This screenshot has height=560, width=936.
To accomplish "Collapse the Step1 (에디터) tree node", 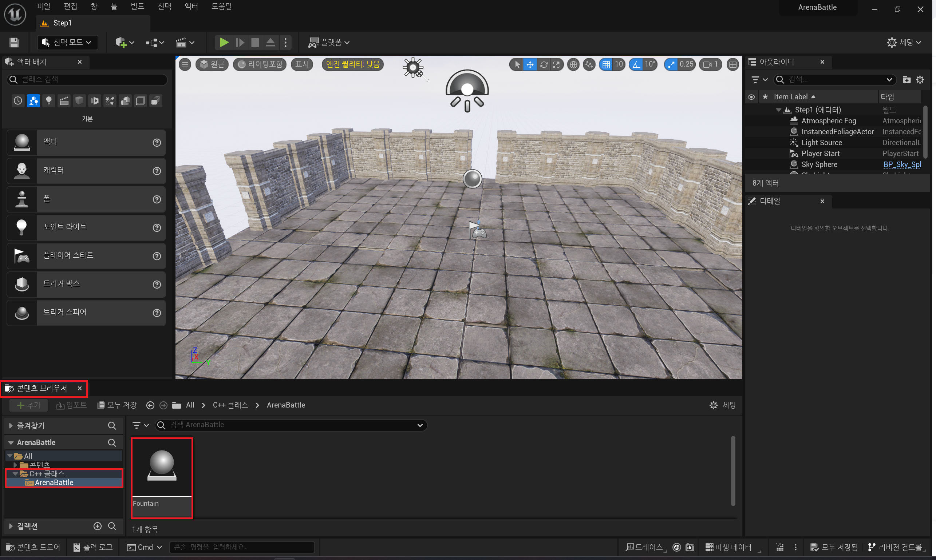I will (778, 110).
